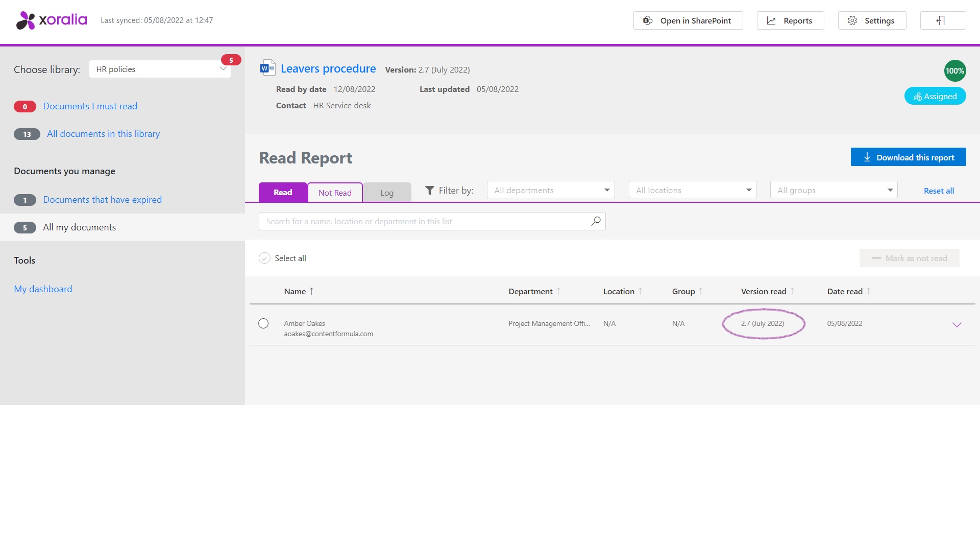The image size is (980, 541).
Task: Switch to the Not Read tab
Action: pos(335,193)
